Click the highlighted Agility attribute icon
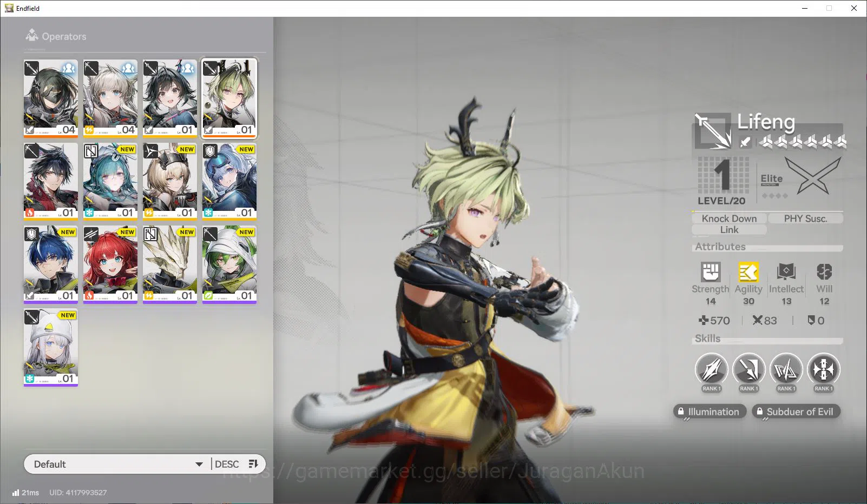This screenshot has width=867, height=504. tap(748, 271)
